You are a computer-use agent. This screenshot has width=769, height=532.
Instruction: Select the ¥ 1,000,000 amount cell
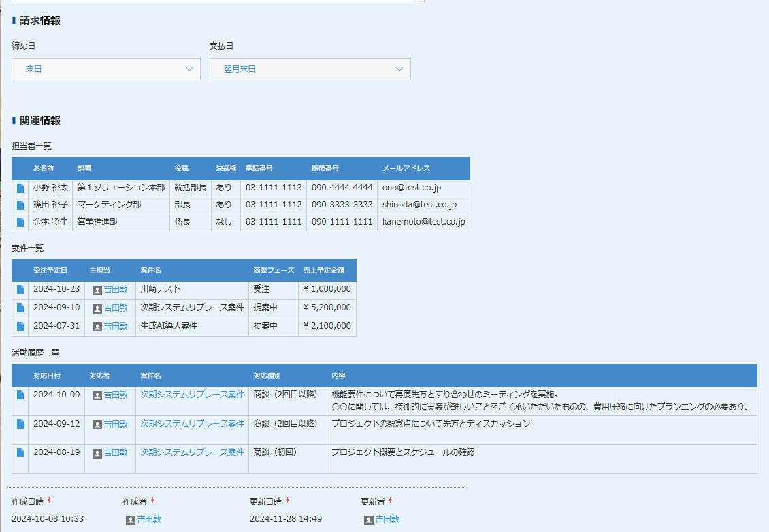click(327, 289)
